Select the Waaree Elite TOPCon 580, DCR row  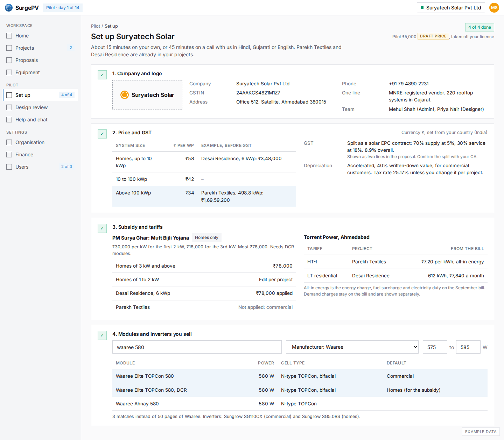pos(300,390)
